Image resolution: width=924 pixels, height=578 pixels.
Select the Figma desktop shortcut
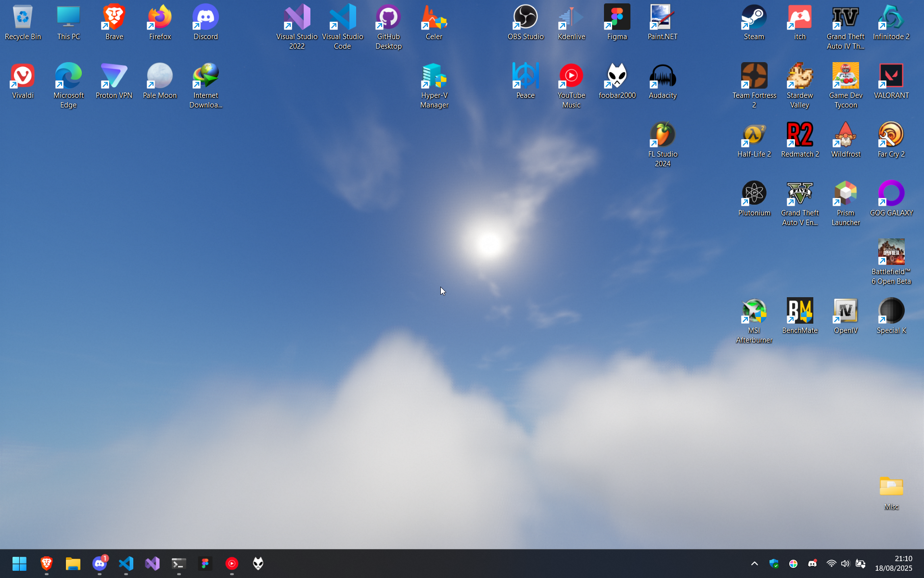(x=617, y=23)
